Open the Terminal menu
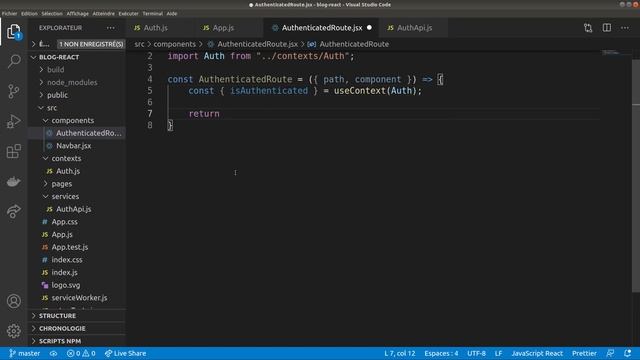The height and width of the screenshot is (360, 640). 152,13
